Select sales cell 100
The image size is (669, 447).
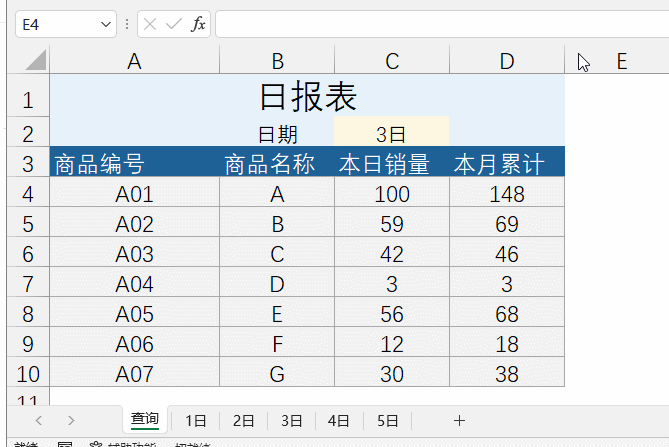click(392, 192)
